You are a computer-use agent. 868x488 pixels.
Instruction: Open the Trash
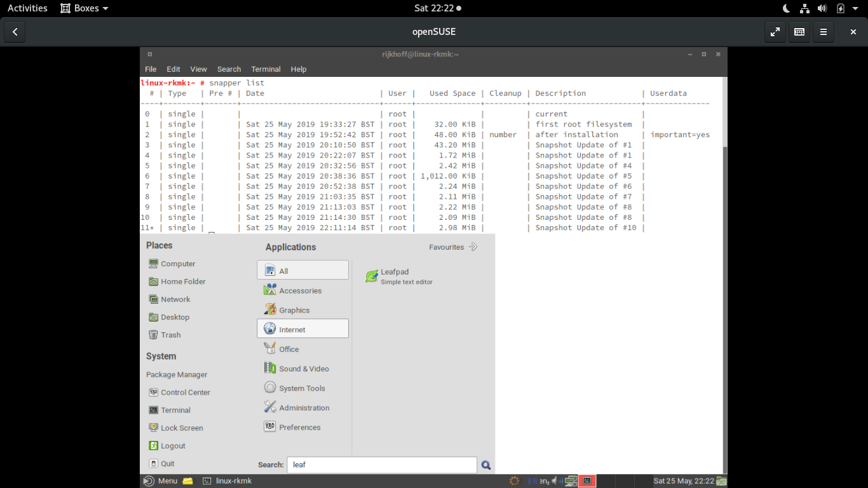(x=164, y=335)
